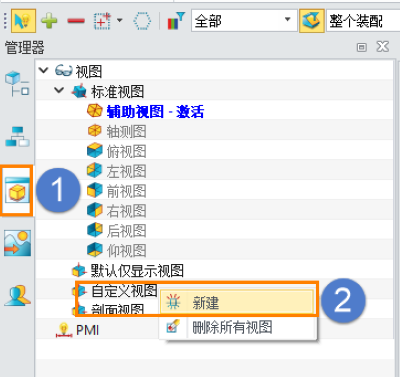Click the orange cube icon beside 辅助视图
Screen dimensions: 400x377
[x=95, y=111]
